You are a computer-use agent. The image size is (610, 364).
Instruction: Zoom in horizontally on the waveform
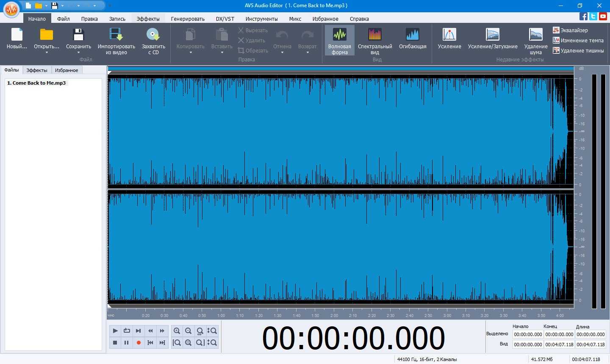pyautogui.click(x=177, y=331)
